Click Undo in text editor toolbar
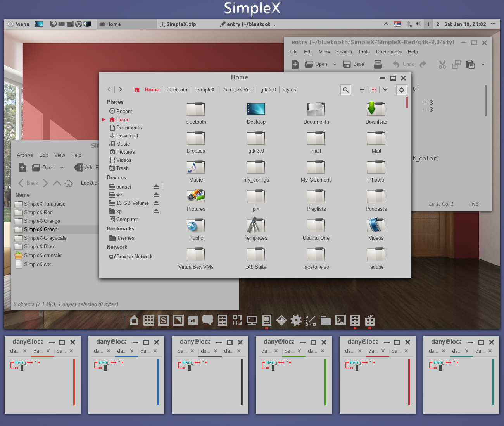The image size is (504, 426). [x=404, y=64]
